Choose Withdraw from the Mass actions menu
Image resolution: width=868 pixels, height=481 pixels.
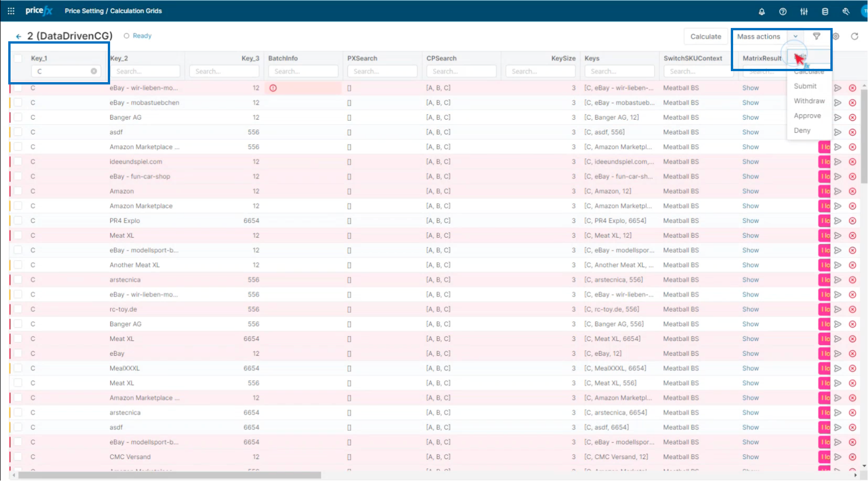pos(809,101)
